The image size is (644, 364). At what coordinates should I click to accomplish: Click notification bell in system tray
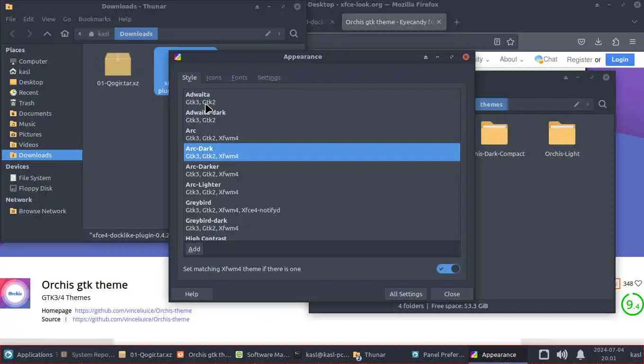[x=580, y=355]
